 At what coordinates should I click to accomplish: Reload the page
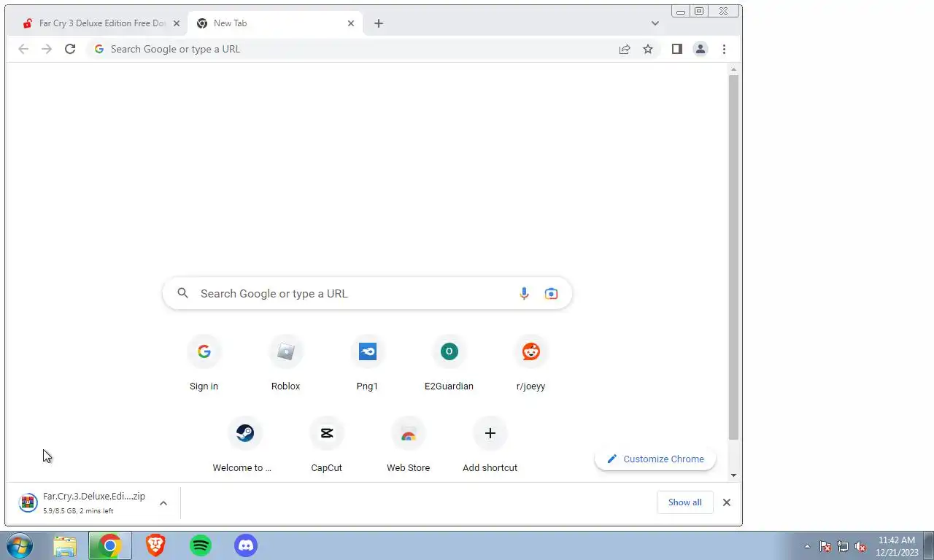[x=70, y=49]
